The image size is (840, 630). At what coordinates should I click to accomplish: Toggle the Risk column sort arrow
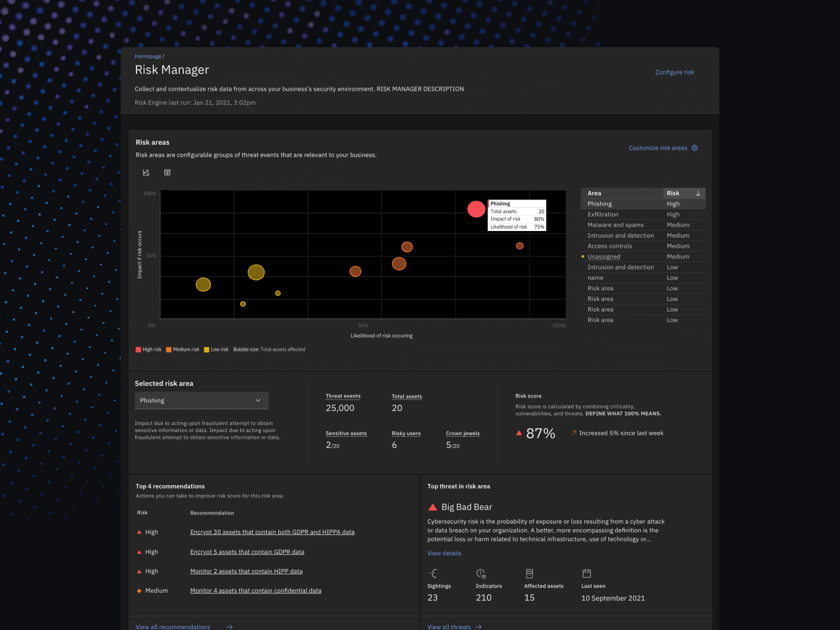(699, 193)
